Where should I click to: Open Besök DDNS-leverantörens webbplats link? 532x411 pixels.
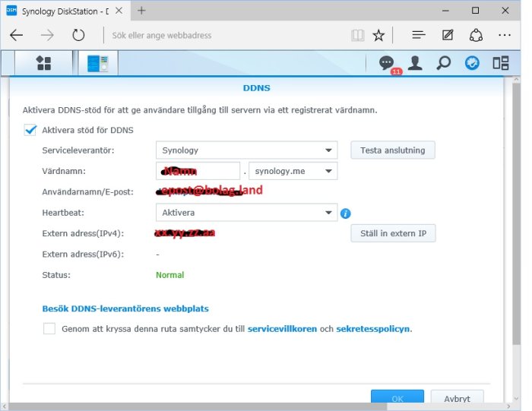coord(125,308)
